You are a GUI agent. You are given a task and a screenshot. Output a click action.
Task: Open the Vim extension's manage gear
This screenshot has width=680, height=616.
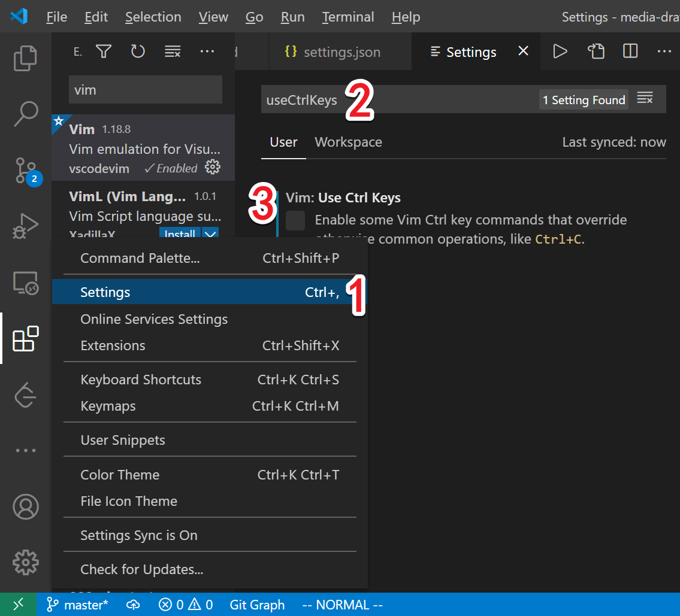(x=213, y=168)
